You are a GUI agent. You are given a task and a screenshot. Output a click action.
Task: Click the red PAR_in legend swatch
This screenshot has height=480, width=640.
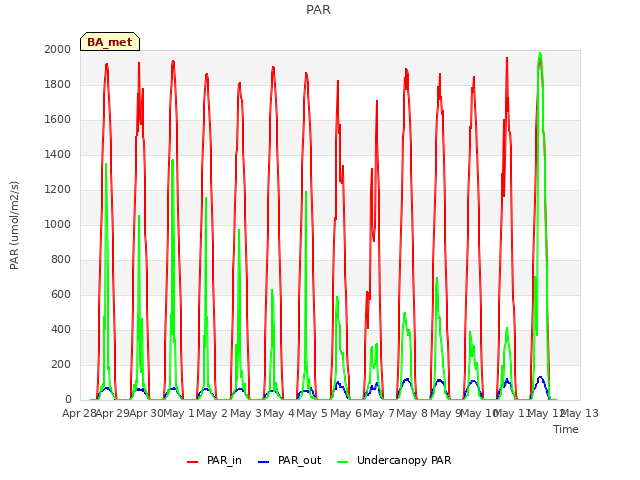[192, 462]
